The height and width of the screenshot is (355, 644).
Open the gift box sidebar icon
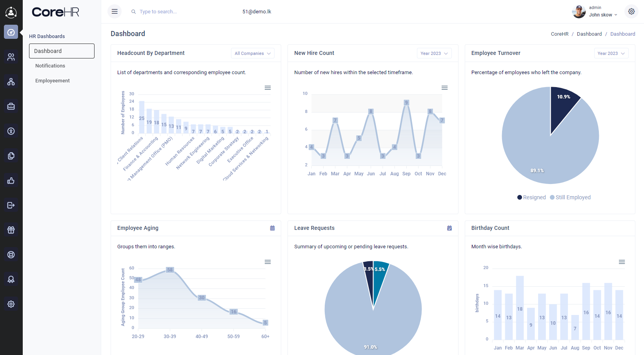[x=11, y=230]
